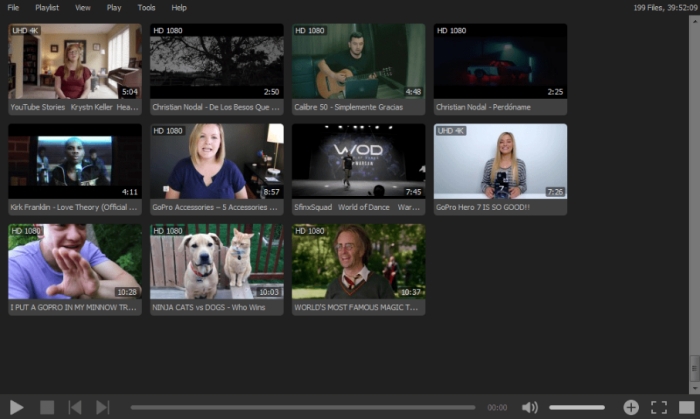Image resolution: width=700 pixels, height=419 pixels.
Task: Click the Play button in bottom bar
Action: [x=17, y=407]
